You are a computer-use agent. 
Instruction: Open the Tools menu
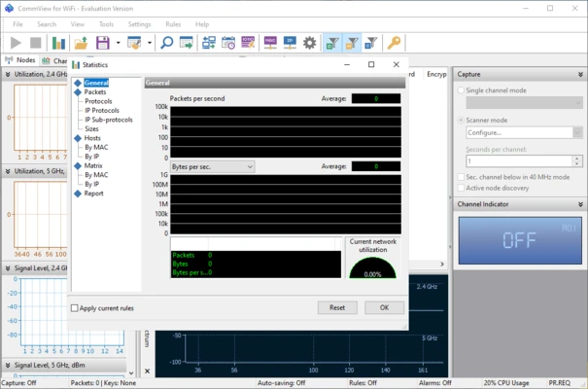point(106,24)
